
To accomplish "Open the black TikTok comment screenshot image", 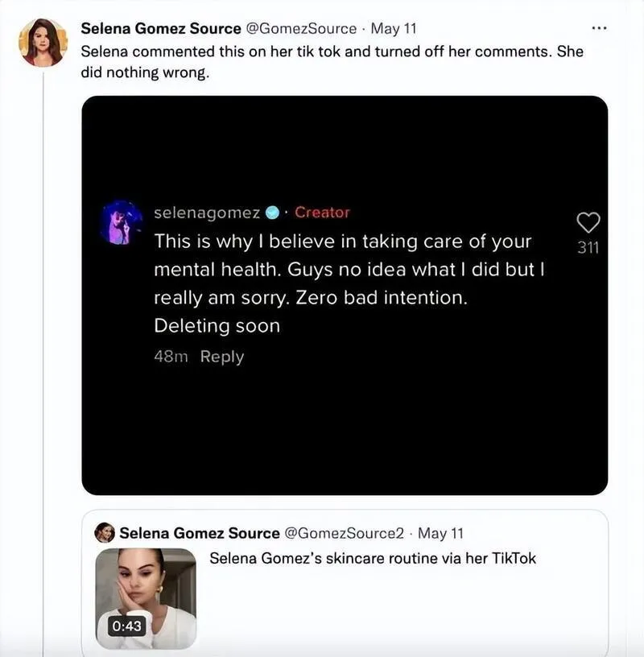I will tap(345, 295).
